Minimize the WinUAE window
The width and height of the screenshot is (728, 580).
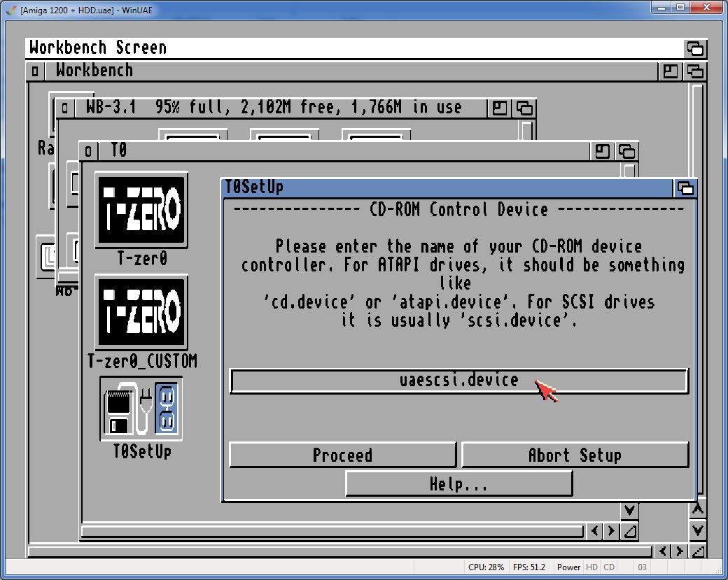(x=661, y=8)
